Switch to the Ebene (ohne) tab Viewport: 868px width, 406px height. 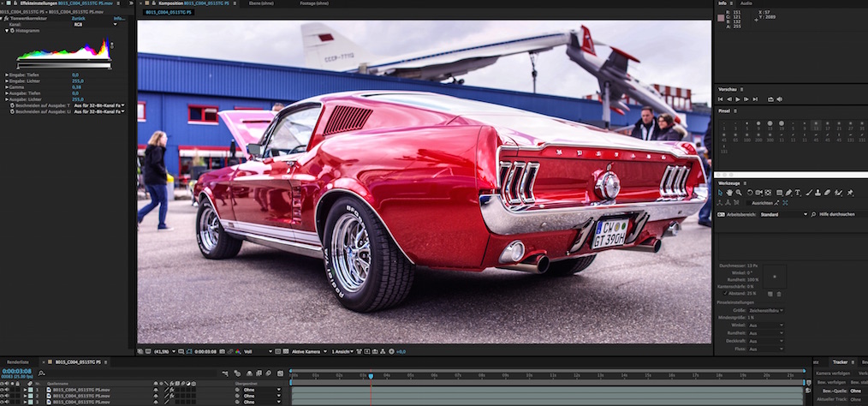(259, 3)
